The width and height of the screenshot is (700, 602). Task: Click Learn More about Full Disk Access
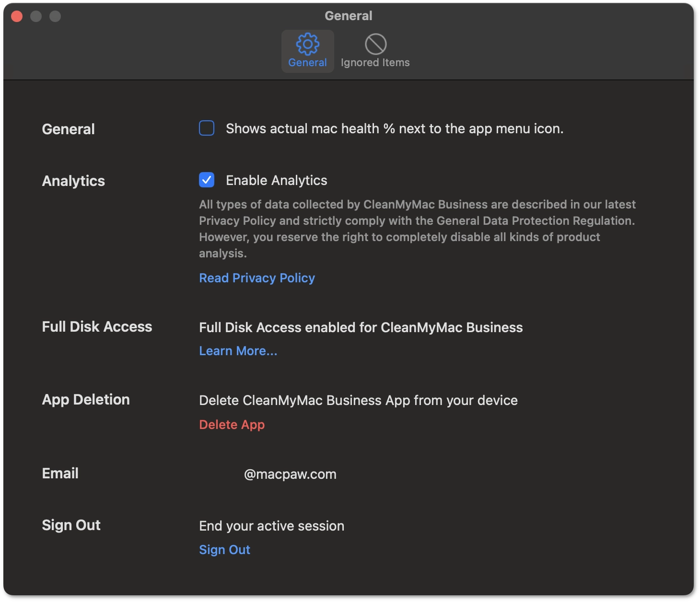pyautogui.click(x=238, y=351)
